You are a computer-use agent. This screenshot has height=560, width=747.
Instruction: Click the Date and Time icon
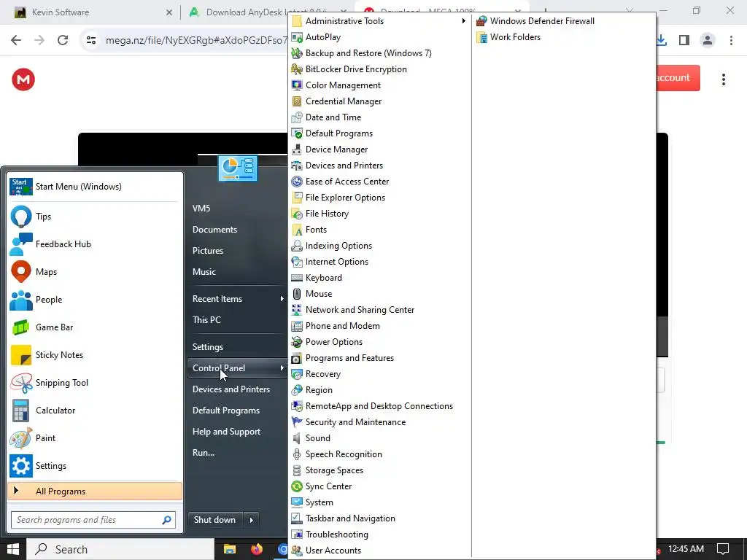click(x=297, y=117)
